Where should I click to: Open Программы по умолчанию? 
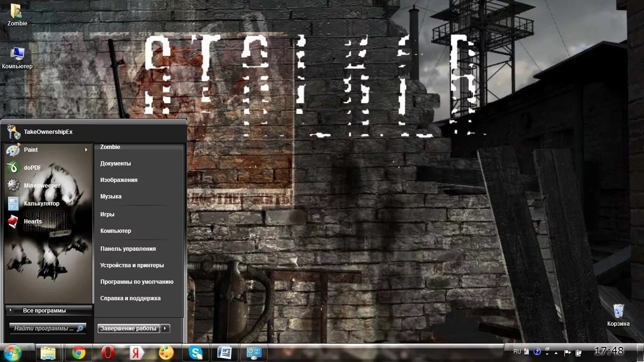point(137,282)
